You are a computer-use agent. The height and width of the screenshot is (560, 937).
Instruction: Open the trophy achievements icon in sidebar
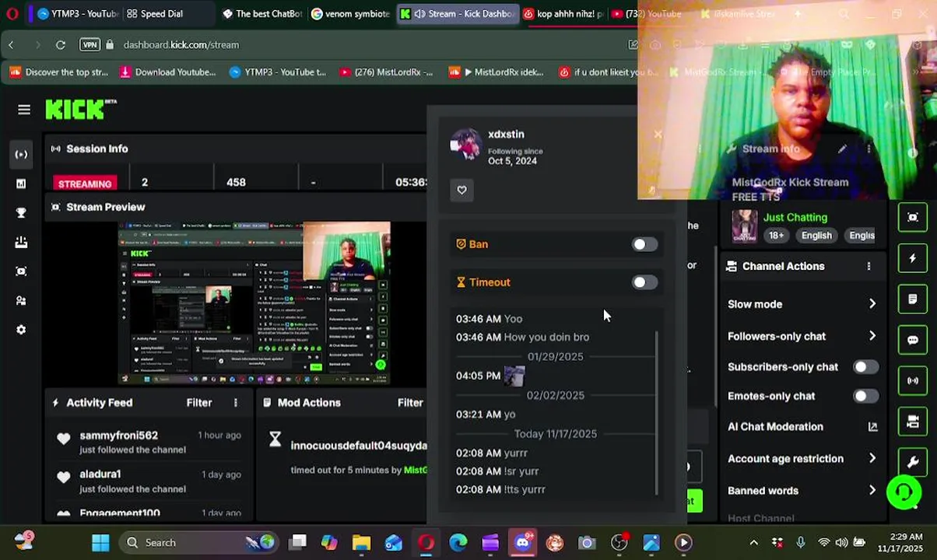tap(21, 213)
